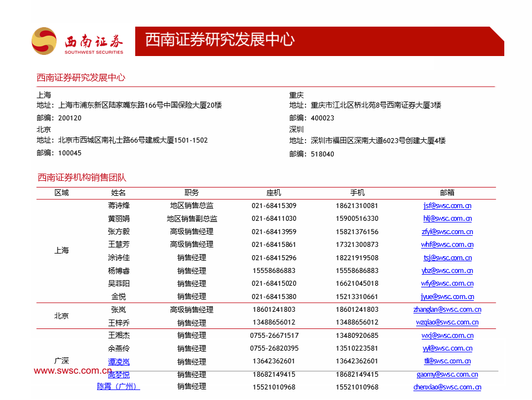
Task: Click landline number 021-68411030
Action: click(274, 219)
